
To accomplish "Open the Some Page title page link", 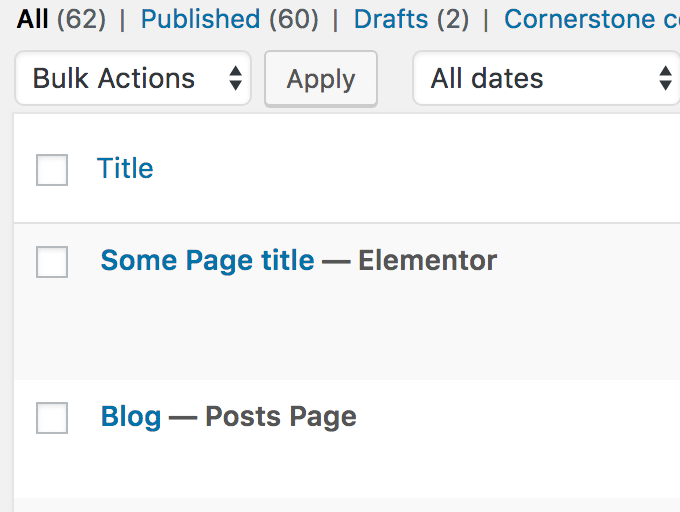I will [x=207, y=260].
